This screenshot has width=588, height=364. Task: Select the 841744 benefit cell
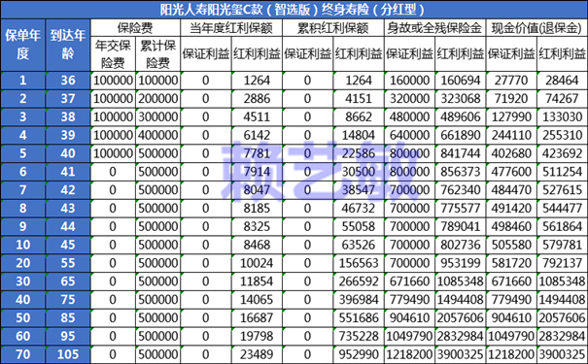[x=461, y=153]
